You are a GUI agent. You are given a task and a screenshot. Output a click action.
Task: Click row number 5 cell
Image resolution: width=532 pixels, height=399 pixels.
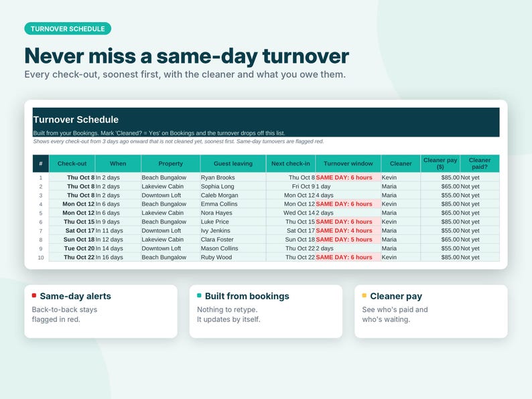41,214
